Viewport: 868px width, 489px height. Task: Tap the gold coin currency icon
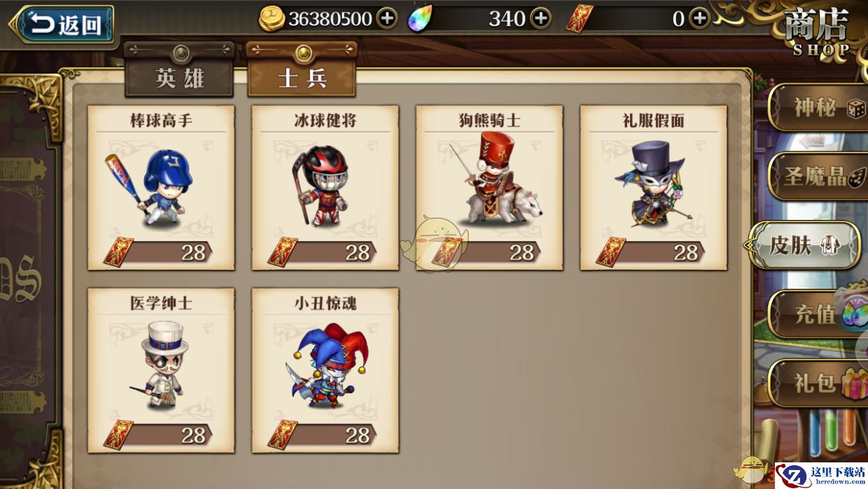pos(272,19)
